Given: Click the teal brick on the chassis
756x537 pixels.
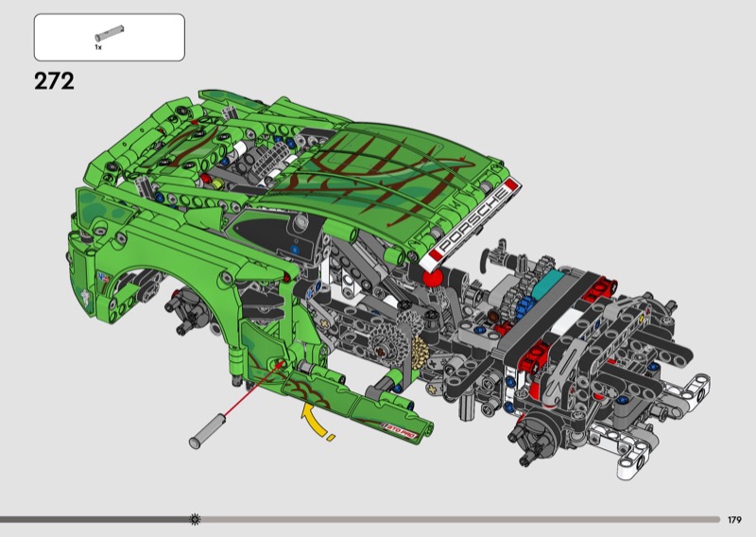Looking at the screenshot, I should coord(550,284).
